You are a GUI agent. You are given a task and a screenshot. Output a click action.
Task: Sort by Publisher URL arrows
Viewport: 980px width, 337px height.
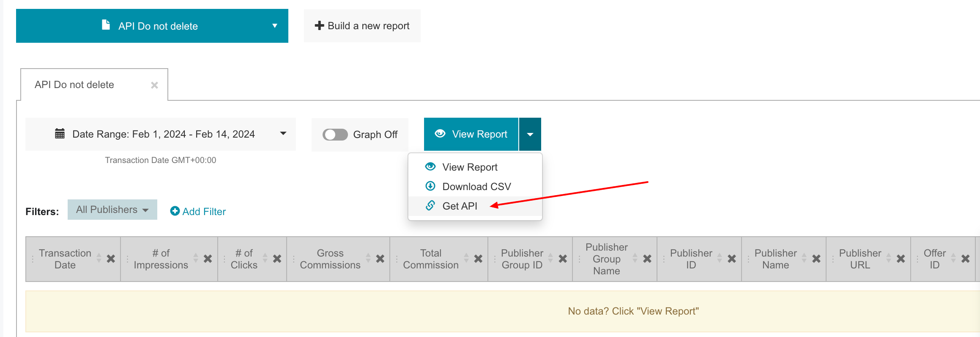tap(889, 258)
